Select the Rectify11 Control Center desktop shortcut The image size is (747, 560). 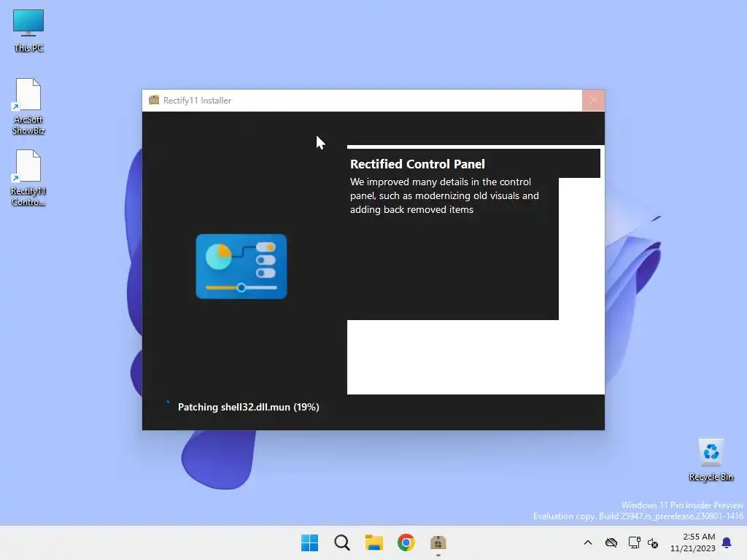[x=28, y=178]
